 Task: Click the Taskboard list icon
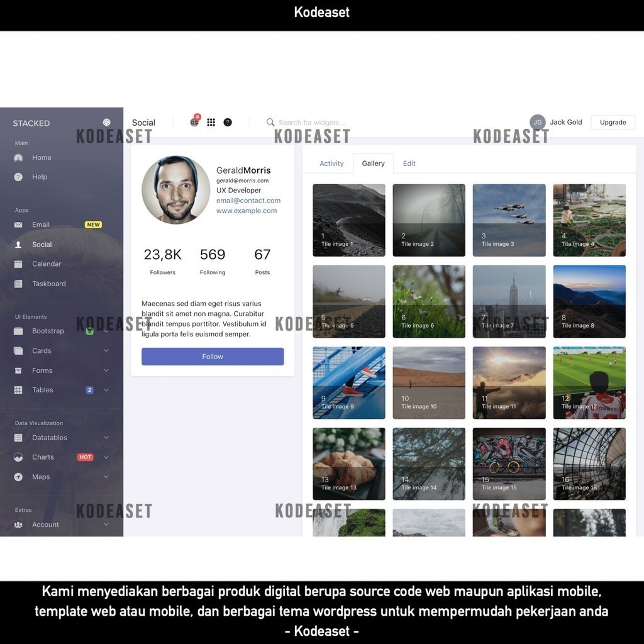click(x=18, y=284)
